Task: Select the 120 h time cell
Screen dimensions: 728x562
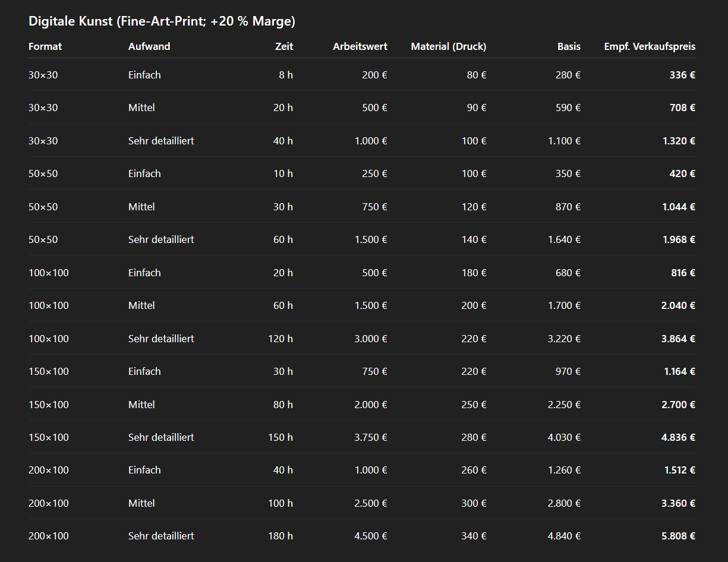Action: click(281, 339)
